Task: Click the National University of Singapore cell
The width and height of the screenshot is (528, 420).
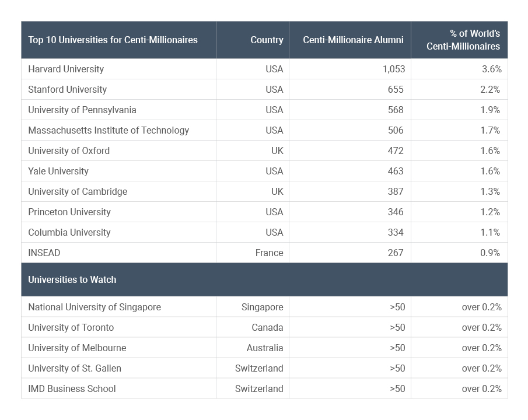Action: [95, 307]
